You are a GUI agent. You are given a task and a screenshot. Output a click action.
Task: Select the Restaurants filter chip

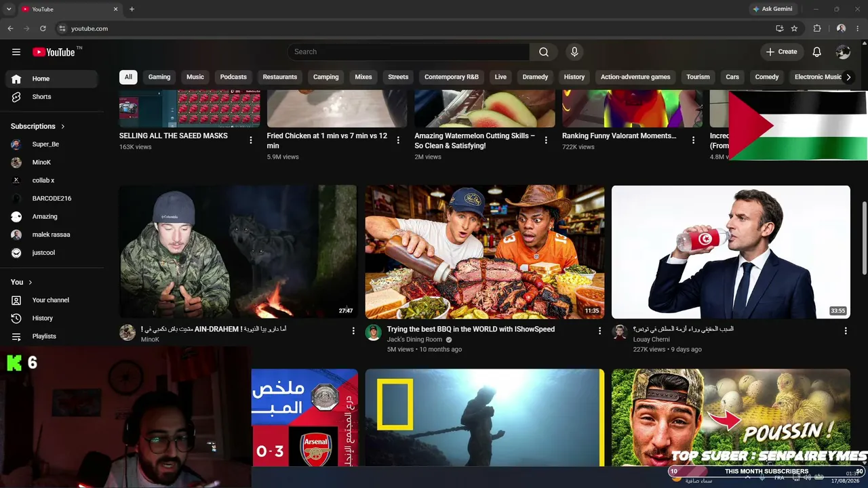280,77
